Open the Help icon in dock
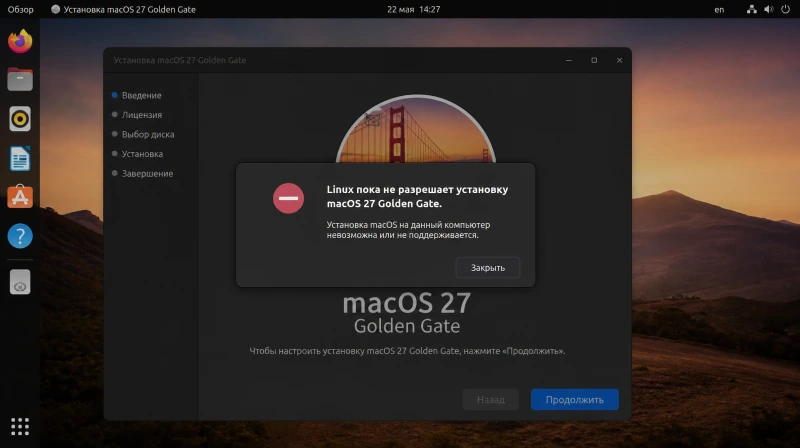Screen dimensions: 800x448 click(20, 236)
